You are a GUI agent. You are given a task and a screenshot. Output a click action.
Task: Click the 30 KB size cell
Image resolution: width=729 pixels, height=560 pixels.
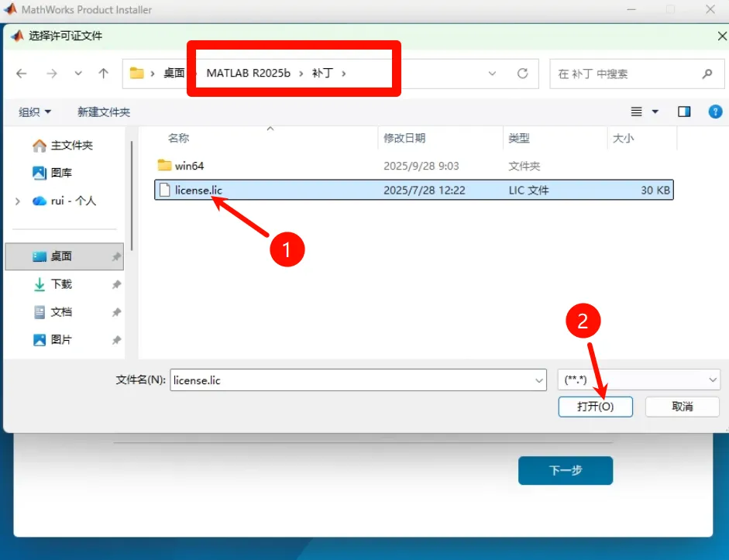click(x=655, y=190)
